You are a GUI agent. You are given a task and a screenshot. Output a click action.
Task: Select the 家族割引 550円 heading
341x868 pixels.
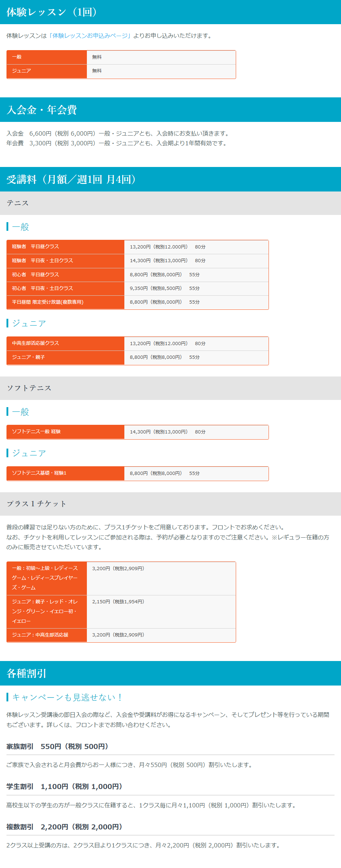pos(57,746)
